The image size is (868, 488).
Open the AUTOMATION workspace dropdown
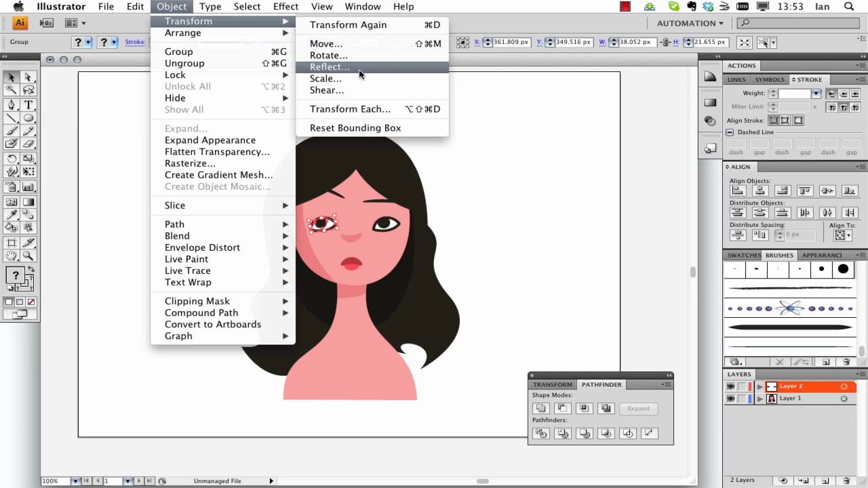(690, 23)
